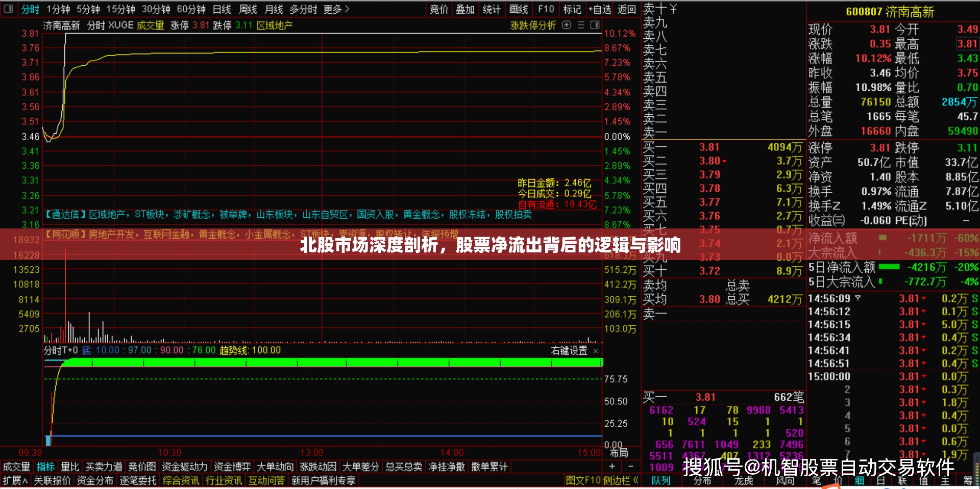This screenshot has width=980, height=489.
Task: Select the 成交量 bottom indicator tab
Action: click(x=16, y=467)
